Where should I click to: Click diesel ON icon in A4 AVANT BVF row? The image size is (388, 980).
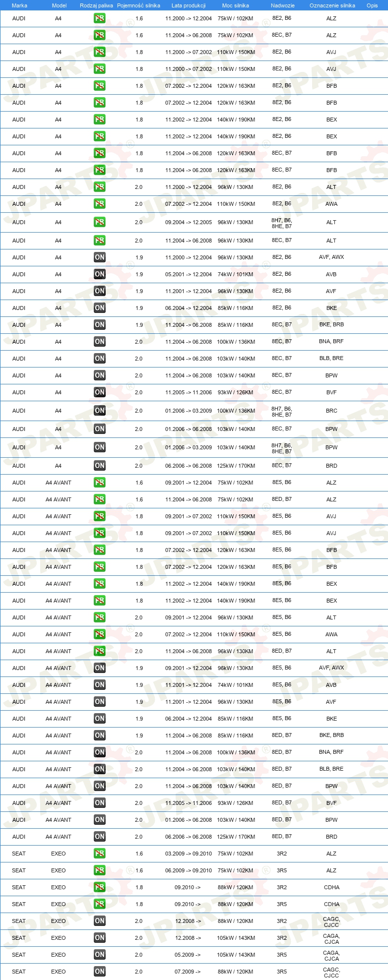(100, 803)
